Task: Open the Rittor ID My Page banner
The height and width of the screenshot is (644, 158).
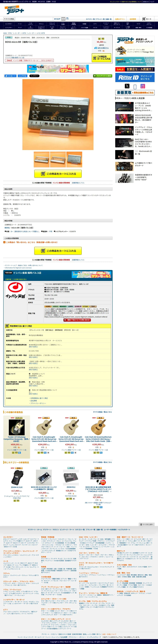Action: [135, 77]
